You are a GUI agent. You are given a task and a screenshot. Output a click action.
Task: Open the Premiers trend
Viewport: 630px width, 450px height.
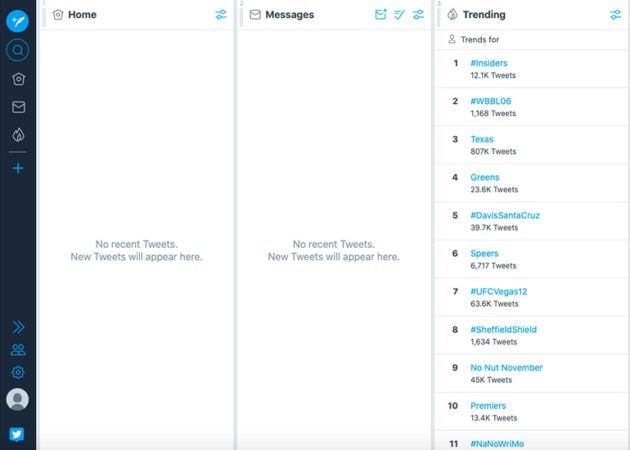click(488, 406)
